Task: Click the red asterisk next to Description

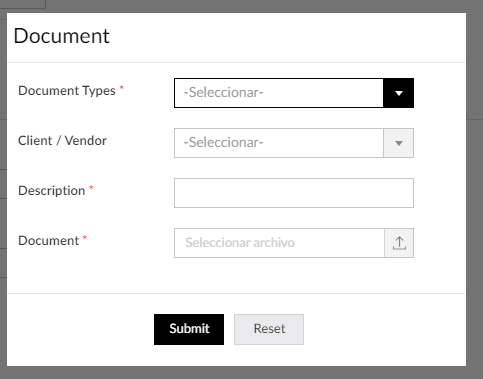Action: [x=91, y=188]
